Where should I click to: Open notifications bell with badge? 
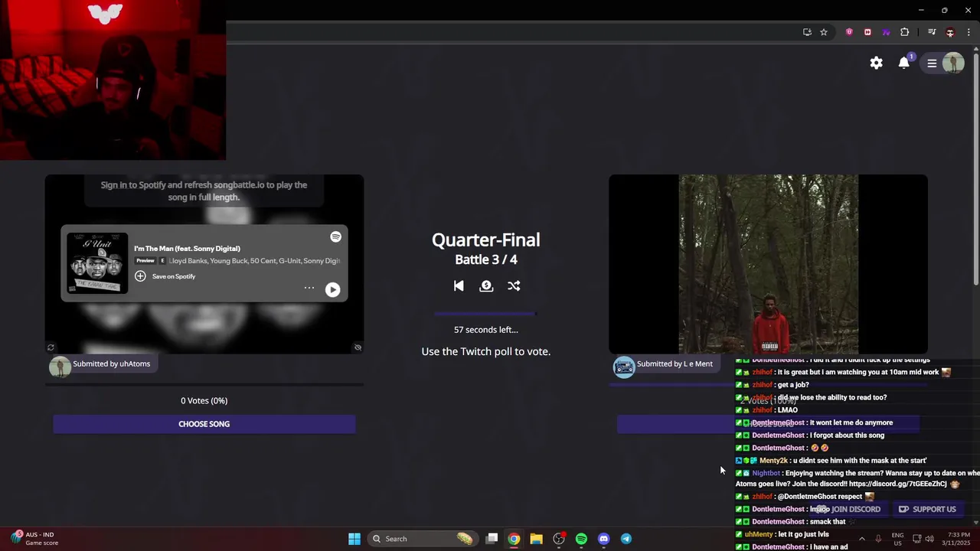[x=905, y=62]
